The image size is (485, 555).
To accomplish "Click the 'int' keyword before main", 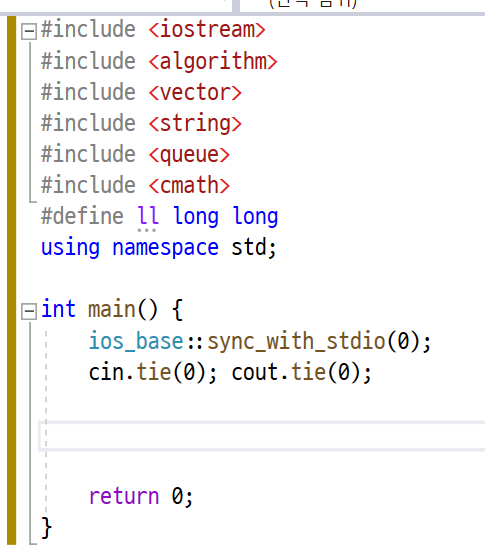I will click(58, 309).
